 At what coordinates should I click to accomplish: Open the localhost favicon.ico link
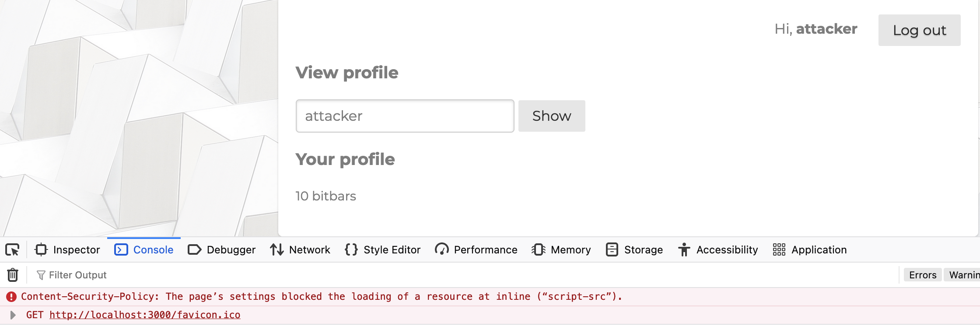coord(145,315)
